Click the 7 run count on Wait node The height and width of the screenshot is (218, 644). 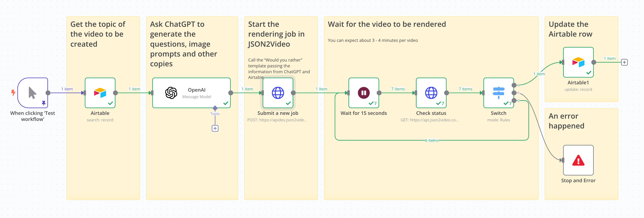[x=375, y=104]
